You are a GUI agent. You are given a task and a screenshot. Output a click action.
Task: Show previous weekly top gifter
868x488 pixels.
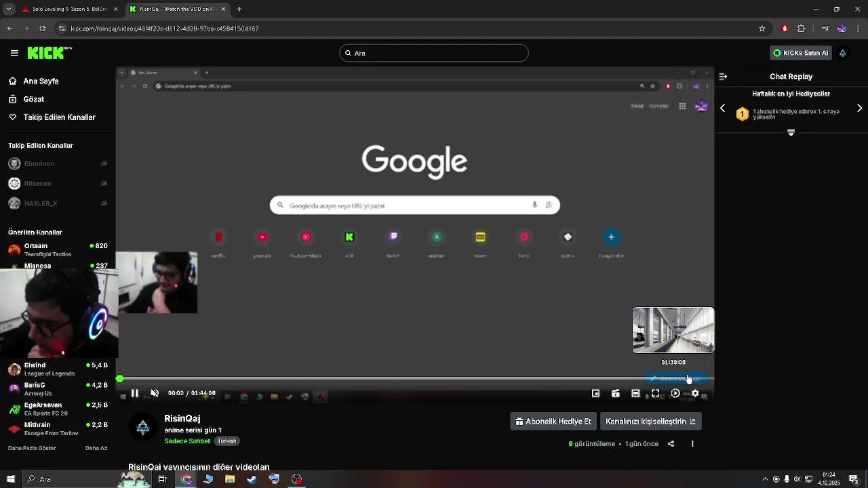pos(723,108)
